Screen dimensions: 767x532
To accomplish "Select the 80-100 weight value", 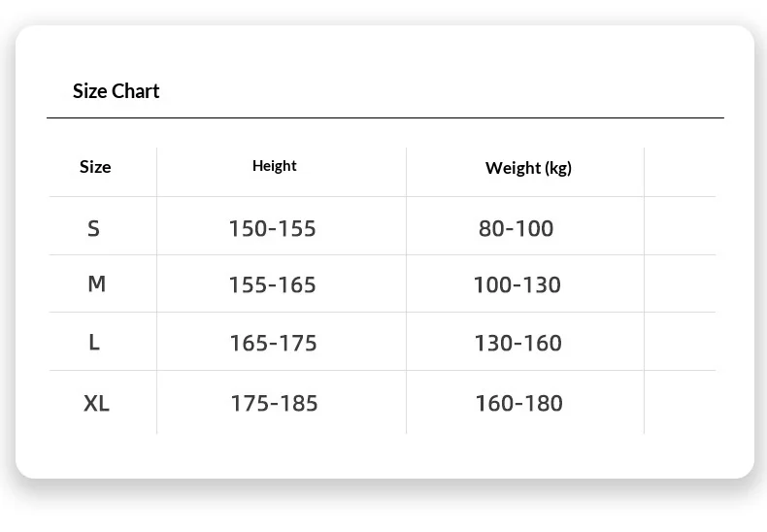I will [x=516, y=229].
